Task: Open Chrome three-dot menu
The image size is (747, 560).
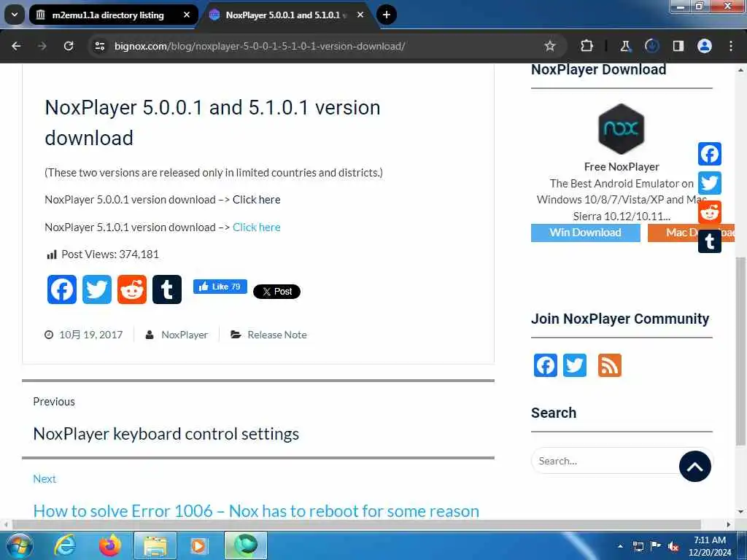Action: click(x=731, y=46)
